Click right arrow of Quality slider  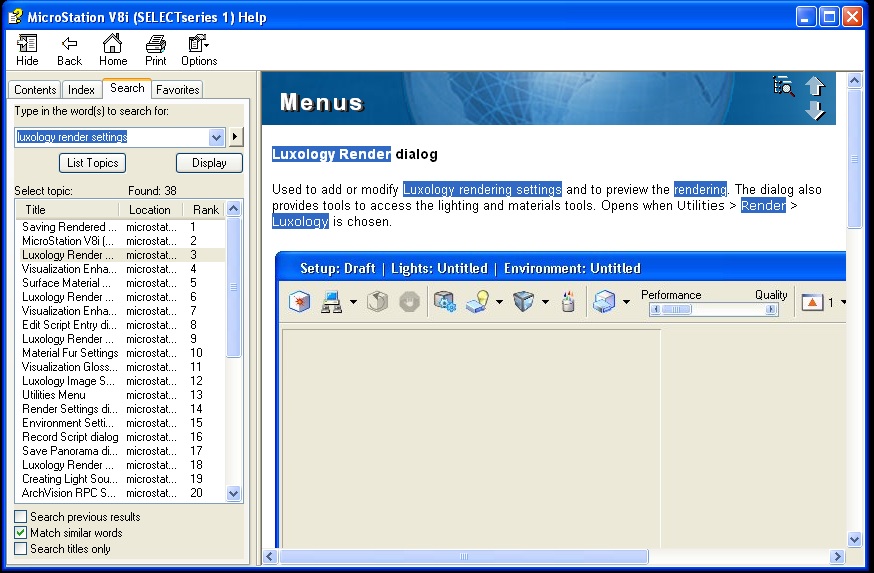771,310
